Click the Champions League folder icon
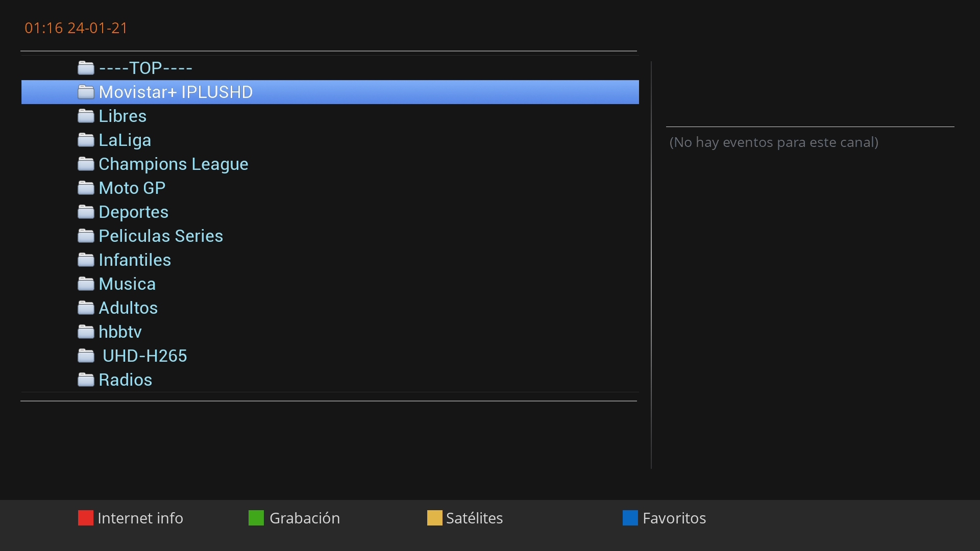Image resolution: width=980 pixels, height=551 pixels. [x=86, y=164]
